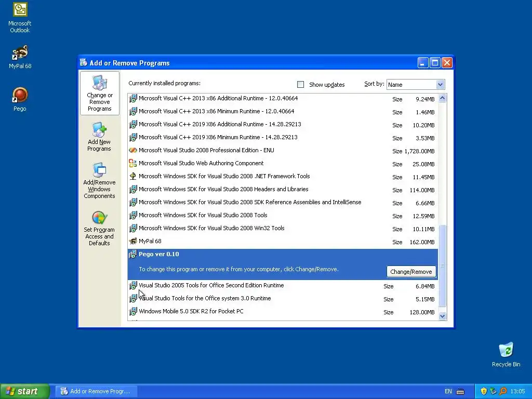Image resolution: width=532 pixels, height=399 pixels.
Task: Click the program list scrollbar thumb
Action: pos(442,265)
